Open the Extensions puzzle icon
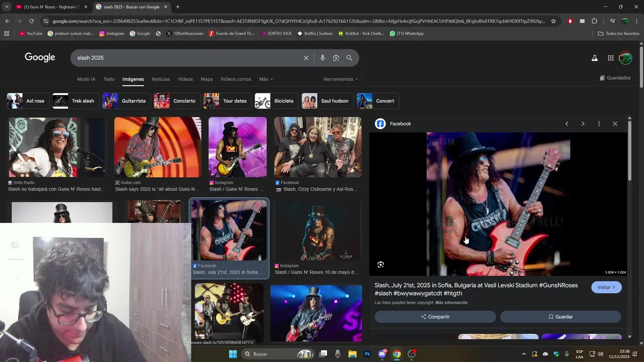 click(x=594, y=21)
